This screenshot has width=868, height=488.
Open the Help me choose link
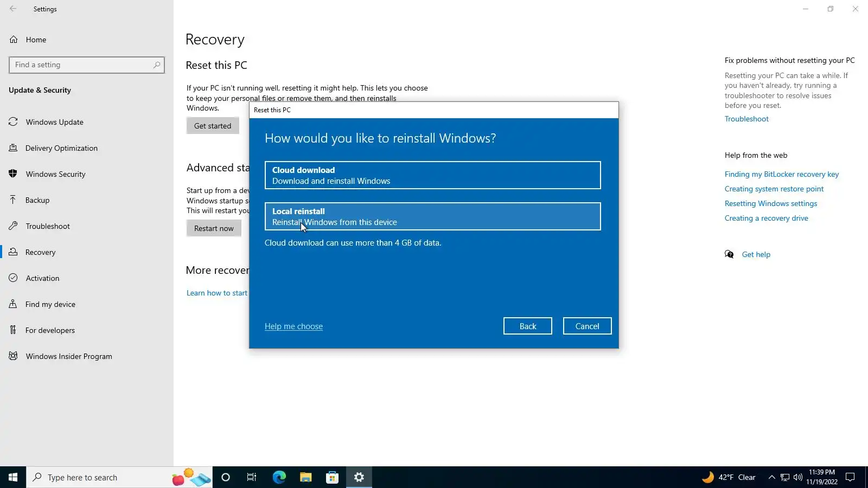coord(293,326)
